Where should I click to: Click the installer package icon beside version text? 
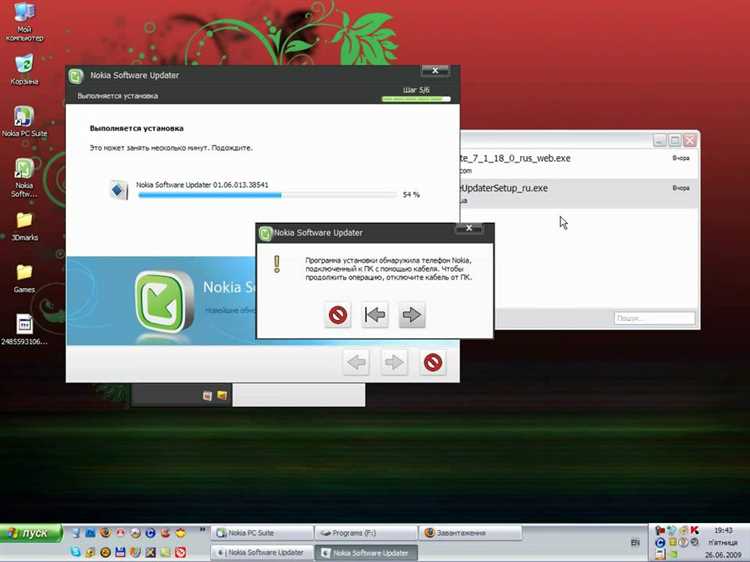(119, 190)
